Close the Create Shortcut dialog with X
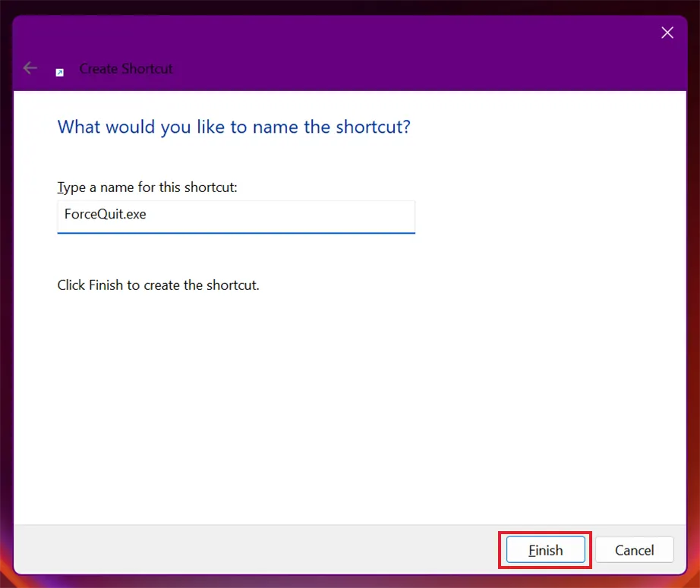The width and height of the screenshot is (700, 588). pos(667,33)
